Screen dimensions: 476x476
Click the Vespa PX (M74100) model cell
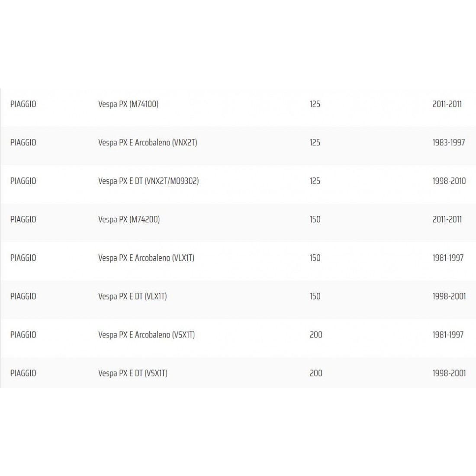(128, 104)
